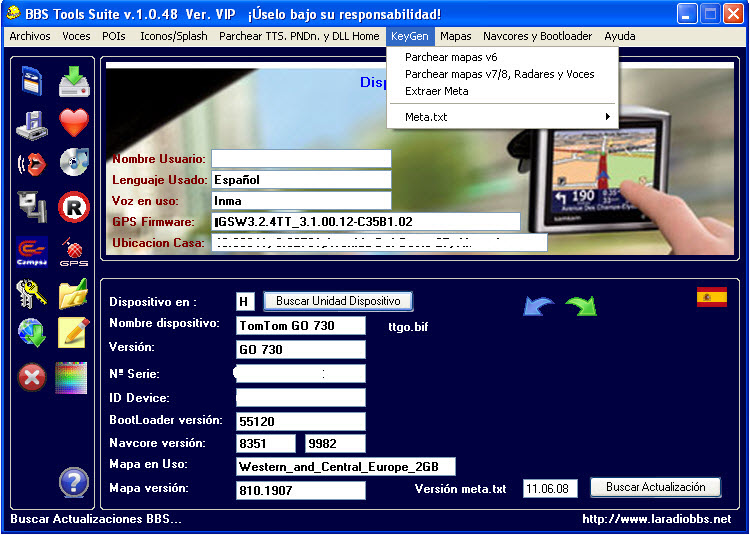Click the download-to-drive green arrow icon
Viewport: 750px width, 535px height.
(x=74, y=81)
